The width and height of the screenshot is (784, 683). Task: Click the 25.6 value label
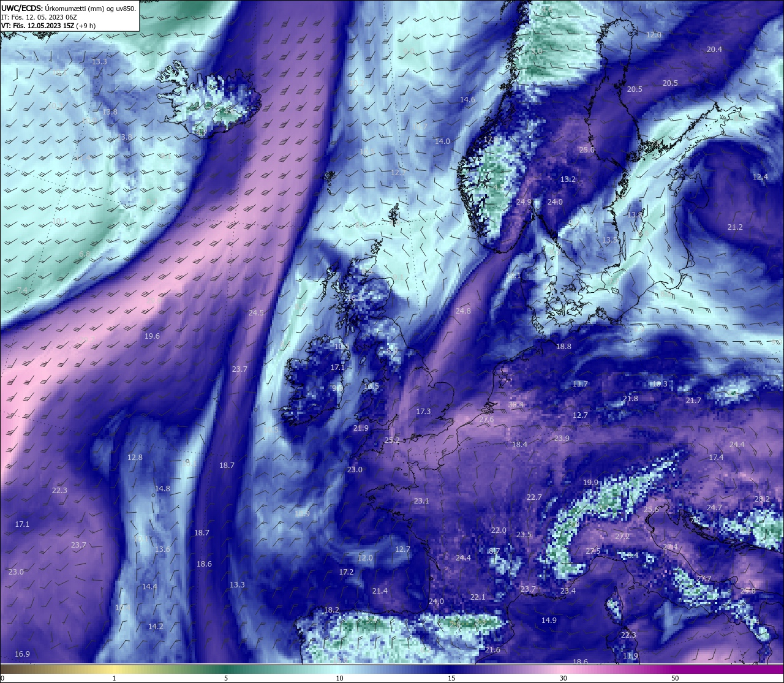click(x=651, y=510)
